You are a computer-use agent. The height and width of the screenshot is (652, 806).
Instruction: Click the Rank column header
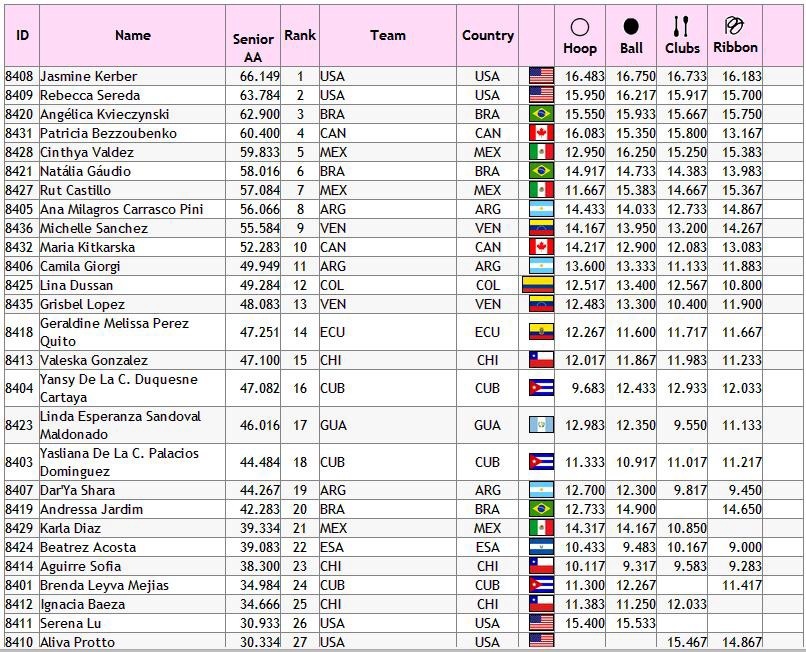click(x=300, y=35)
